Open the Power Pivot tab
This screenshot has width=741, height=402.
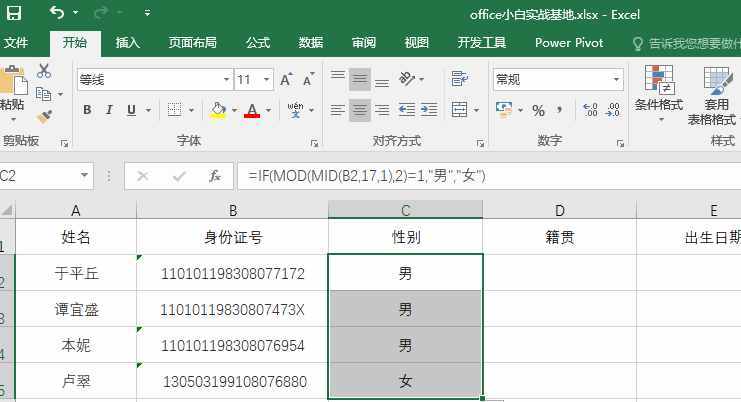point(569,43)
